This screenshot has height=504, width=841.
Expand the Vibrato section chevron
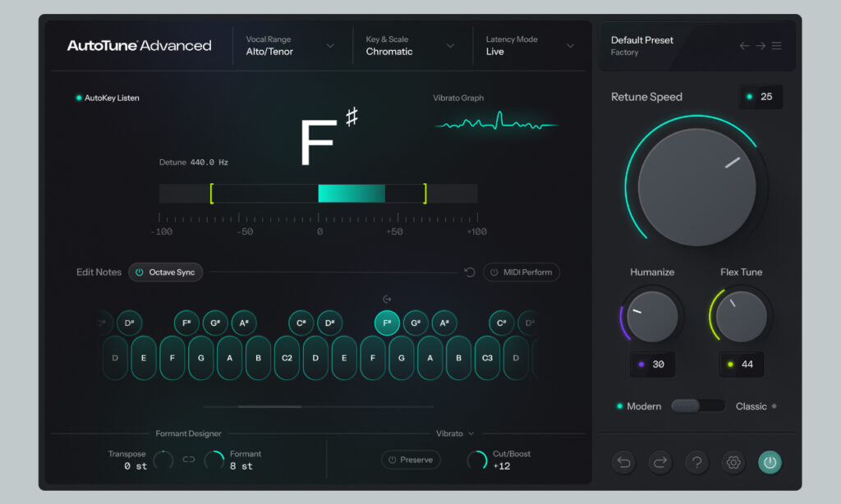click(471, 433)
